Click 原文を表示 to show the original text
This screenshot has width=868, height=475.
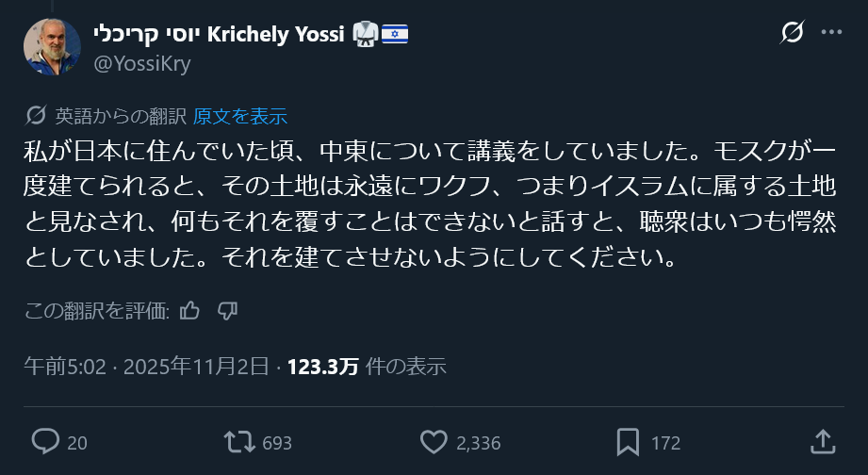click(239, 116)
